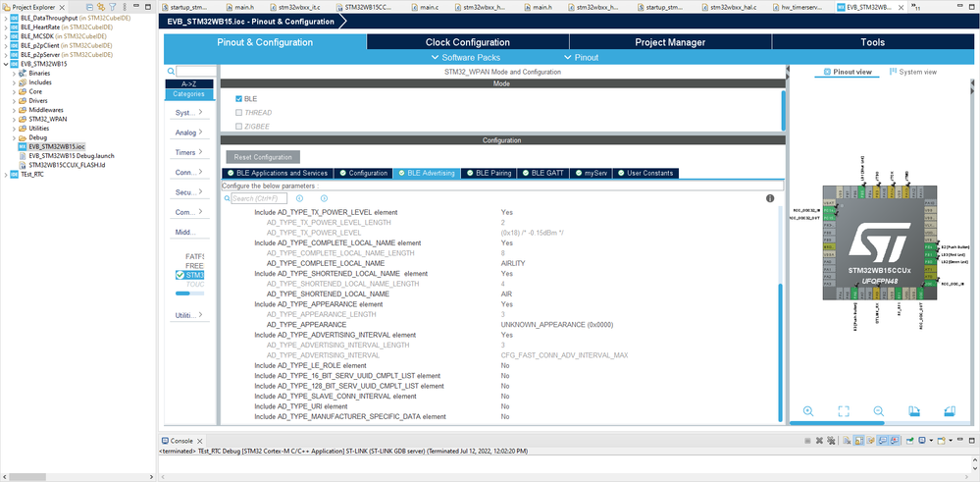Screen dimensions: 980x482
Task: Open User Constants tab
Action: (x=645, y=173)
